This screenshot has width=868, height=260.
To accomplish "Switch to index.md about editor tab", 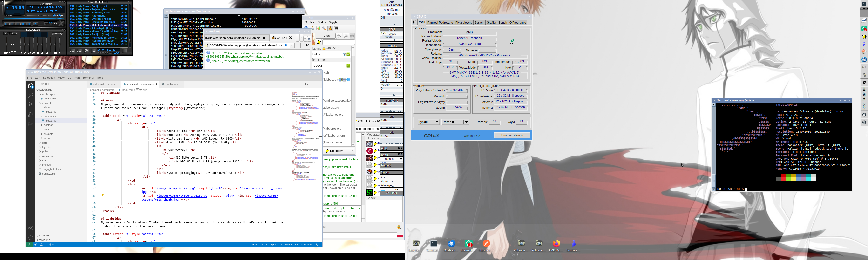I will point(104,84).
